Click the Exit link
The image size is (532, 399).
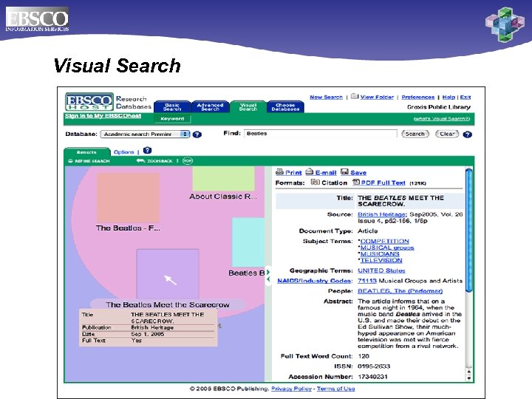[465, 97]
